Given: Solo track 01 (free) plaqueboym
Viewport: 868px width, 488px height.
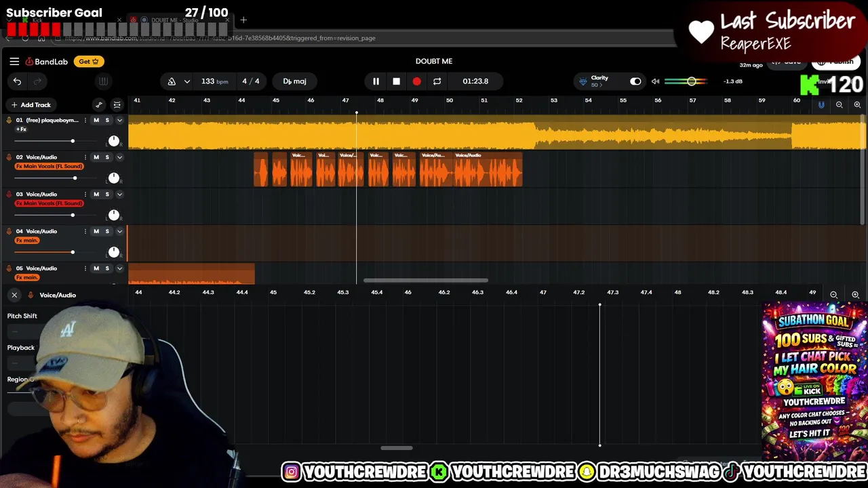Looking at the screenshot, I should 107,120.
